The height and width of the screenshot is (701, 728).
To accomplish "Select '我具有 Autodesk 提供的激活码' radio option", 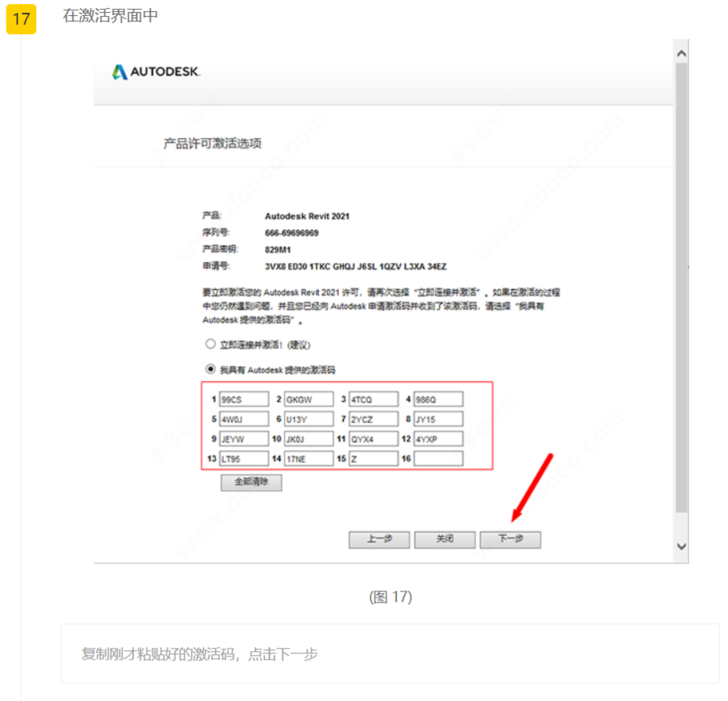I will (x=210, y=369).
